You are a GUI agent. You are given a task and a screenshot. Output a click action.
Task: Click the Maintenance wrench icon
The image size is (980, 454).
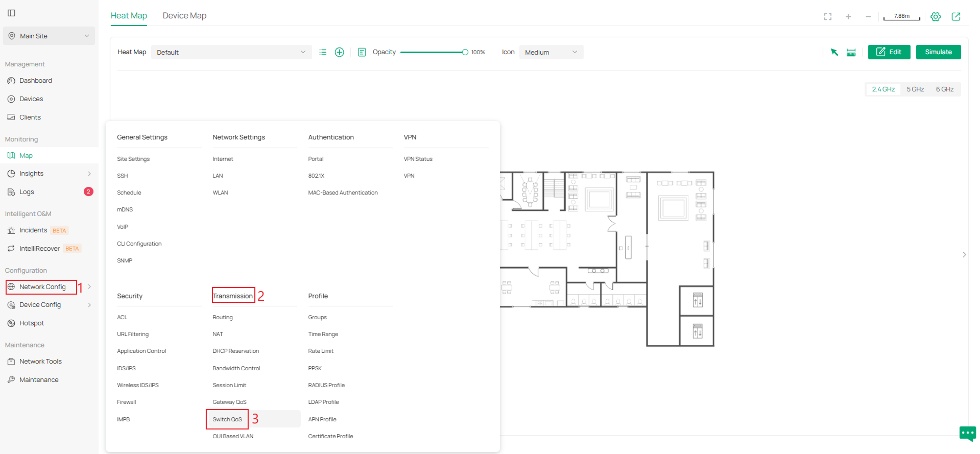11,380
